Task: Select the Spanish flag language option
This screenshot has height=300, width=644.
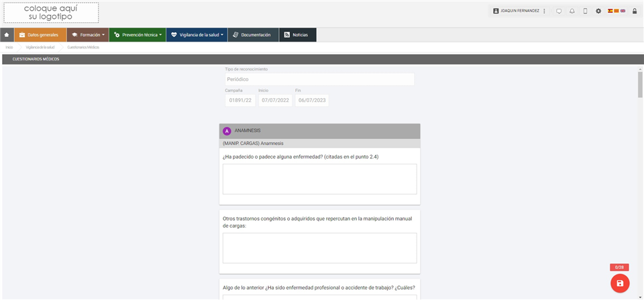Action: coord(610,11)
